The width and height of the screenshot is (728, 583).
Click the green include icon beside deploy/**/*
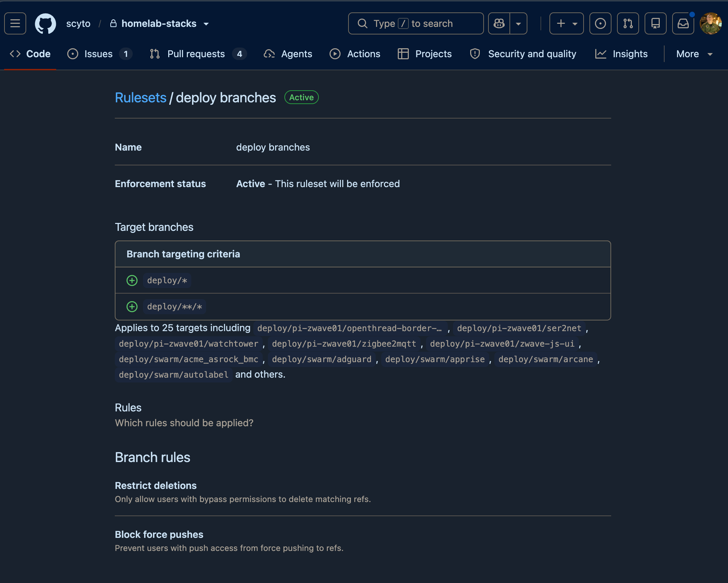pyautogui.click(x=132, y=307)
